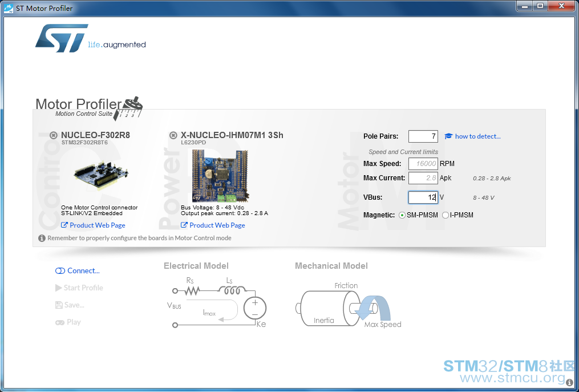Open the how to detect... help link
Screen dimensions: 579x392
478,136
